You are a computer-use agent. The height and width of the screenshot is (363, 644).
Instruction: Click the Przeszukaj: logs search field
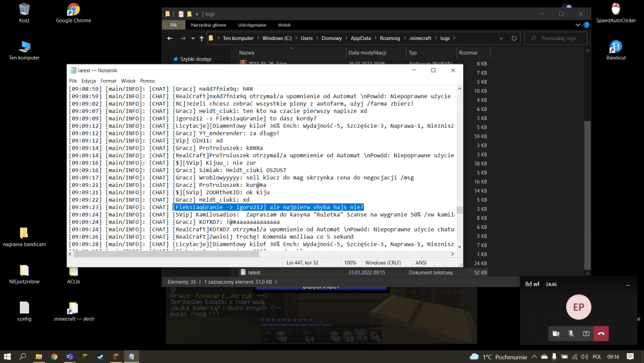[559, 39]
